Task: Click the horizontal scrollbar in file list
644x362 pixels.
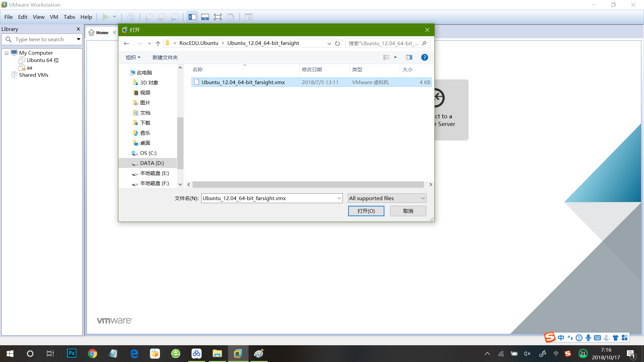Action: (x=308, y=184)
